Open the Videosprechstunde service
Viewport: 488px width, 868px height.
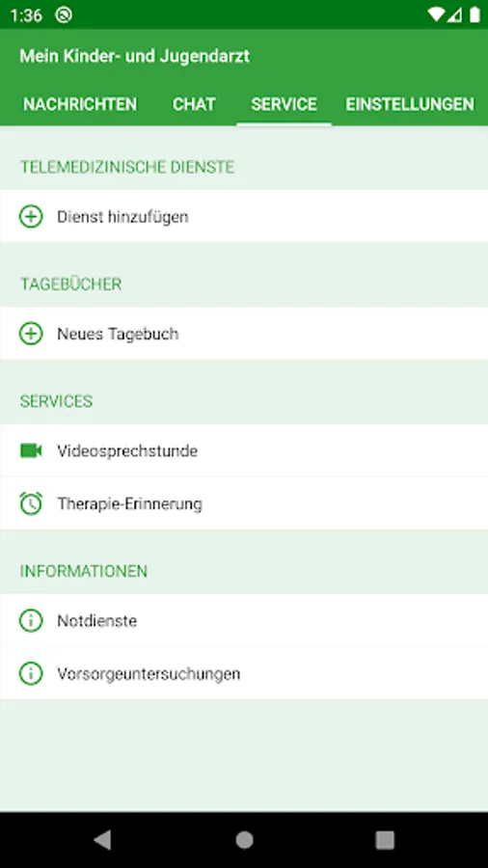click(244, 450)
